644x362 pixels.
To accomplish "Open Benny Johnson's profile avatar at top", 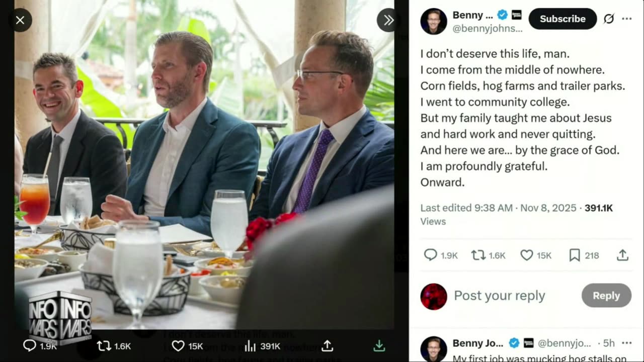I will pyautogui.click(x=434, y=22).
